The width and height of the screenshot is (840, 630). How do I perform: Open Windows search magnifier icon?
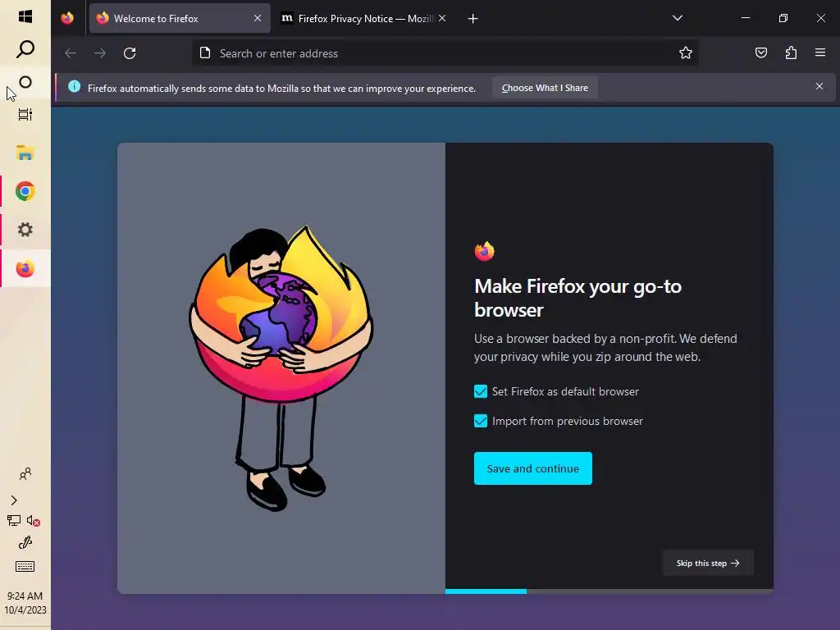click(25, 49)
